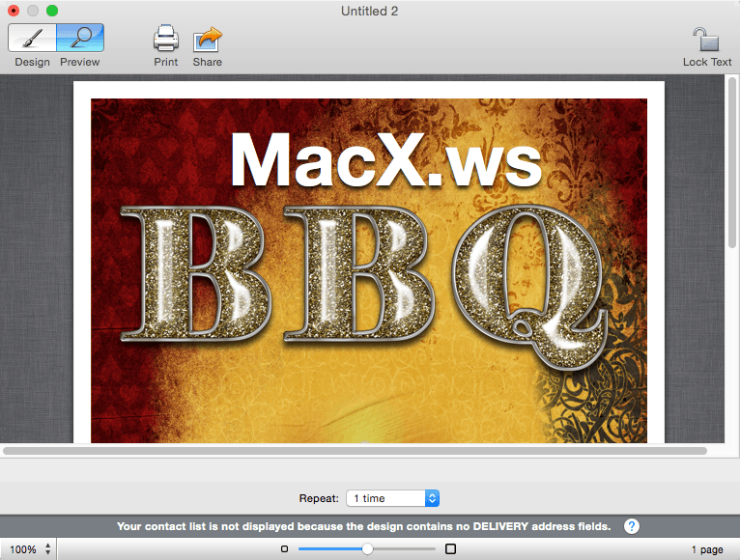Click the Untitled 2 window title
Image resolution: width=740 pixels, height=560 pixels.
370,11
